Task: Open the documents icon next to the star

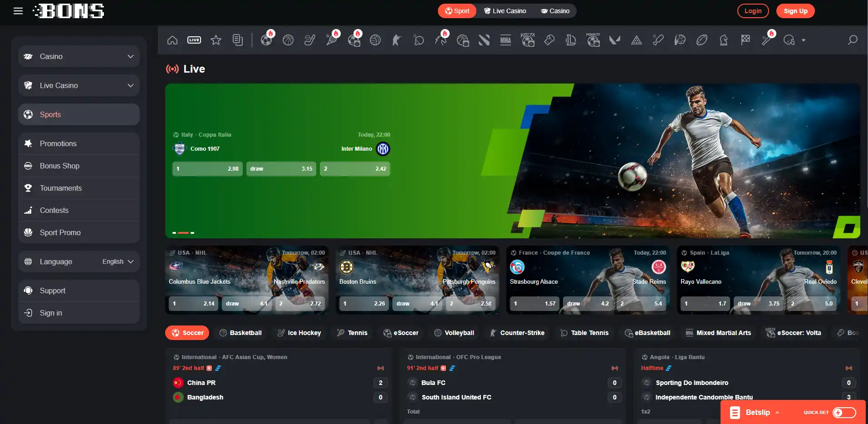Action: click(x=238, y=40)
